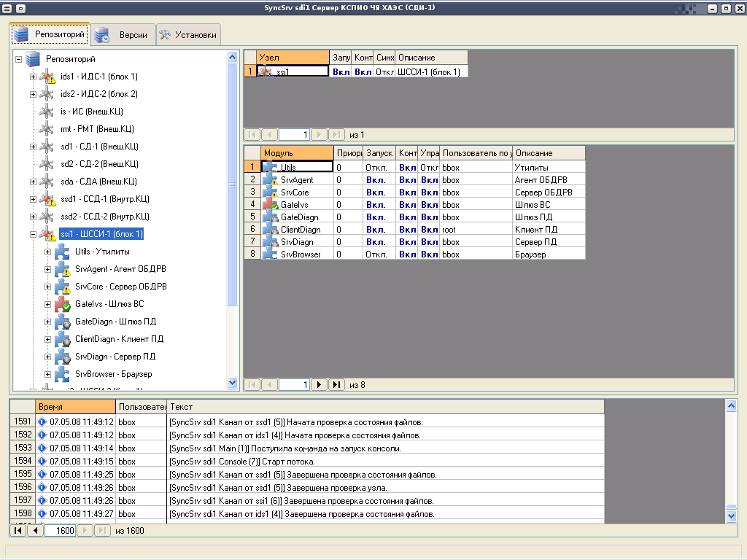
Task: Click the SrvBrowser puzzle icon in tree
Action: pos(62,374)
